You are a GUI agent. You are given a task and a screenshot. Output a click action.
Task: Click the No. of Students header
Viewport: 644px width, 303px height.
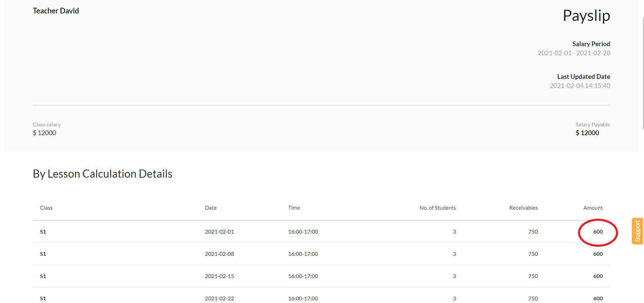[437, 208]
